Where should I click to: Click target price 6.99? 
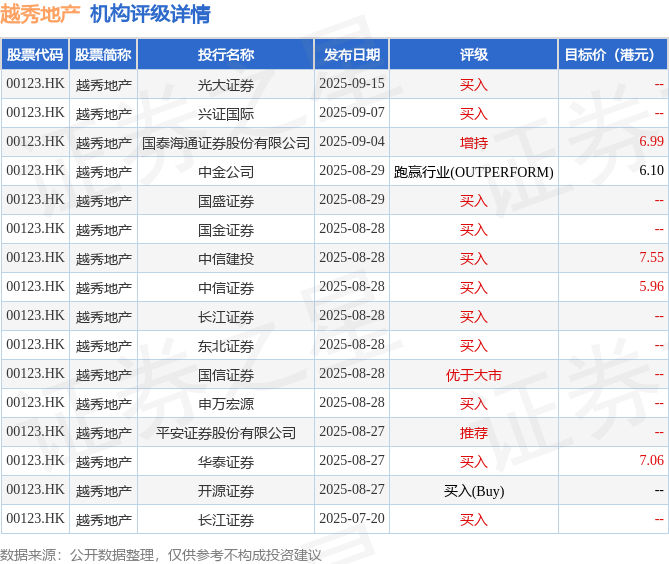(651, 141)
